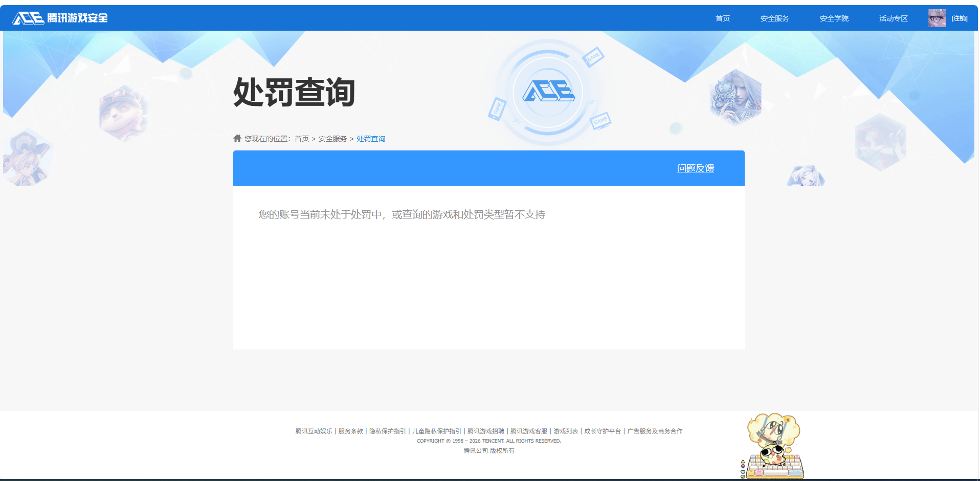The width and height of the screenshot is (980, 481).
Task: Click the circular ACE emblem graphic
Action: pyautogui.click(x=548, y=92)
